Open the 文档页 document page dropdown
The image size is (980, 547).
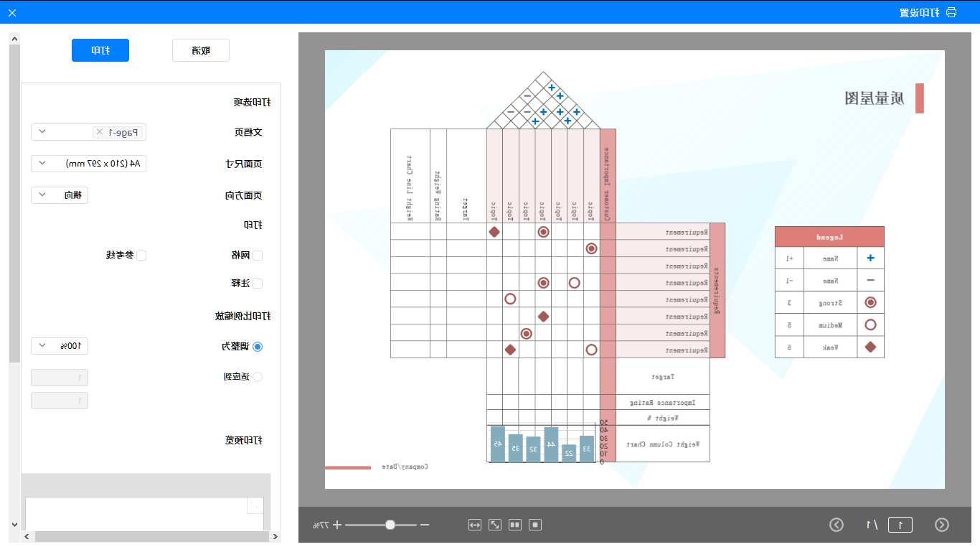click(x=88, y=132)
